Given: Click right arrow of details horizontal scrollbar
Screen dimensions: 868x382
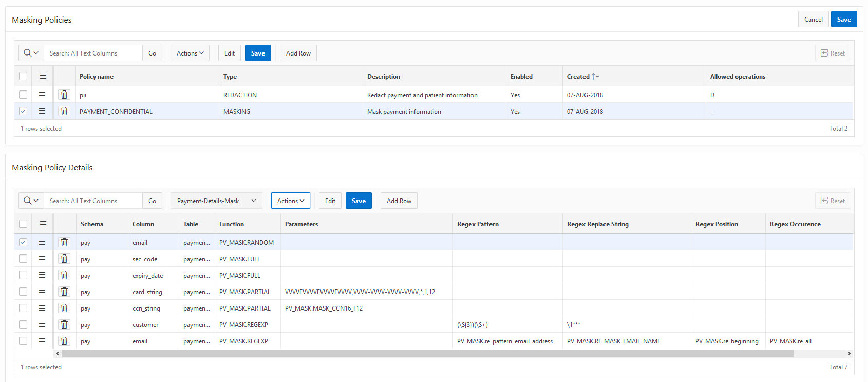Looking at the screenshot, I should click(x=848, y=354).
